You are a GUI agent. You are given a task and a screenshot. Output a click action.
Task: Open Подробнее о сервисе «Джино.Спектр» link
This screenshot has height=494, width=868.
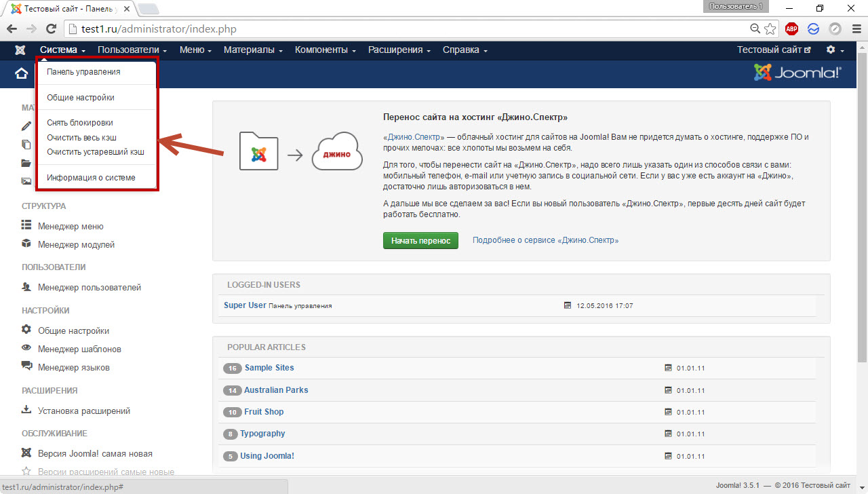[545, 240]
